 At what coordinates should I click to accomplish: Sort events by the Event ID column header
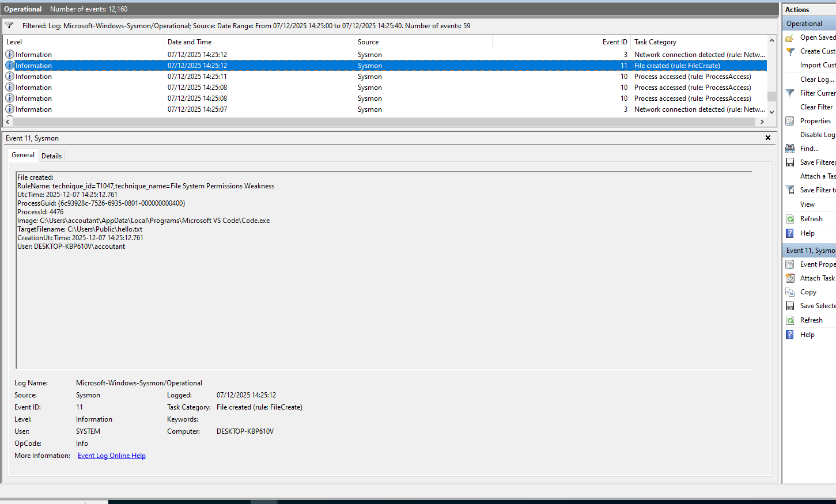(614, 42)
